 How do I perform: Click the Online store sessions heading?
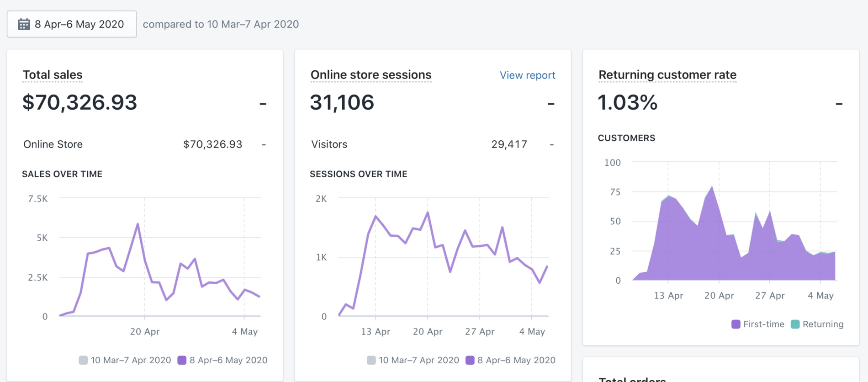pyautogui.click(x=371, y=74)
